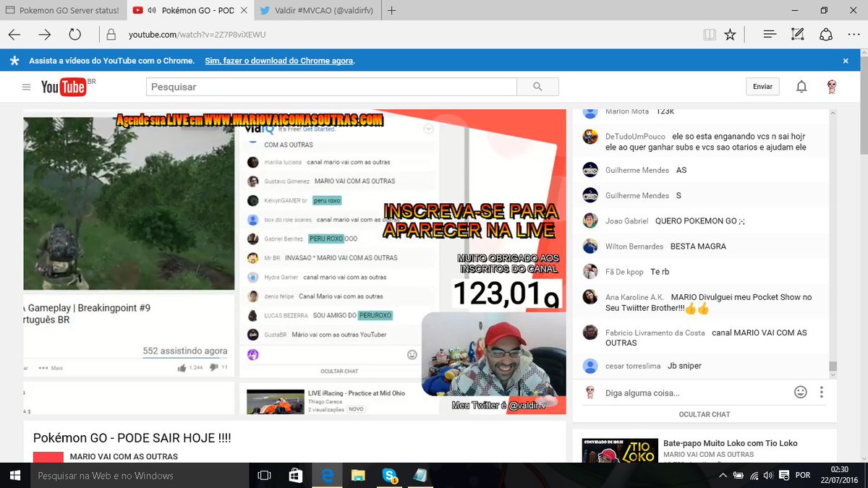Select Ana Karoline A.K. username in chat

pyautogui.click(x=634, y=297)
